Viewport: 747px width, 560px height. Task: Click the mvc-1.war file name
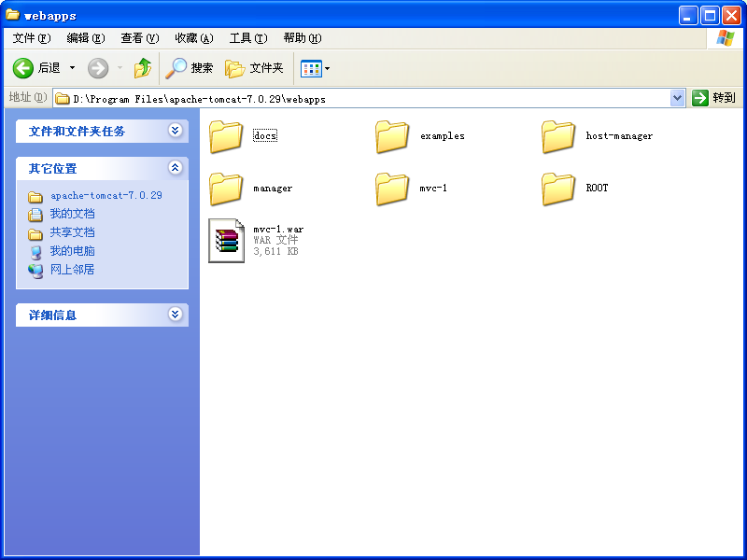278,229
